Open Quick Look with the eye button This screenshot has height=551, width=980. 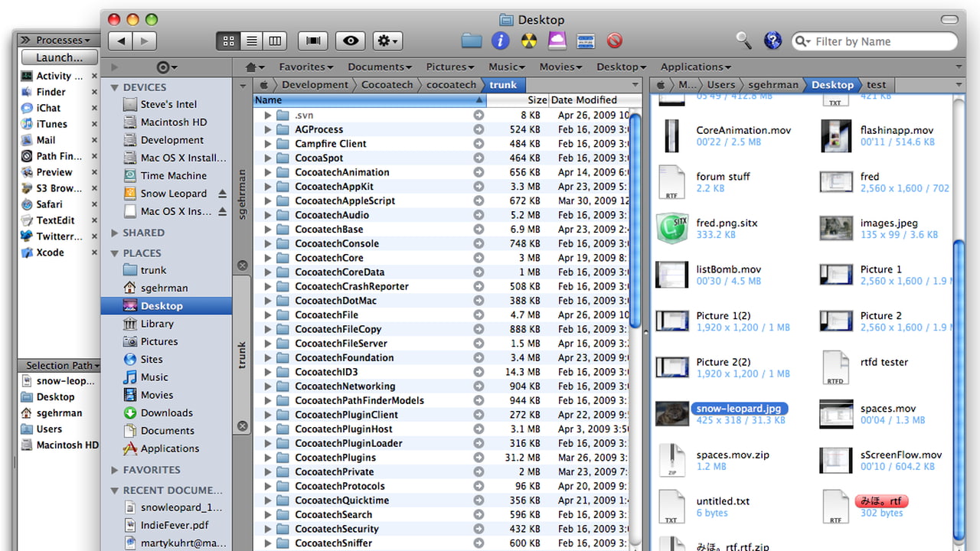351,41
